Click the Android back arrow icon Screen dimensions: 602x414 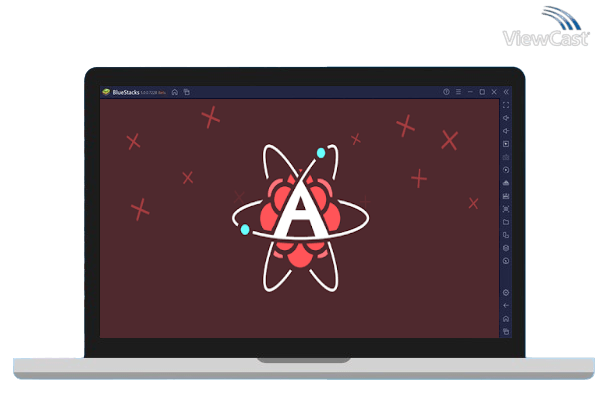click(x=506, y=306)
